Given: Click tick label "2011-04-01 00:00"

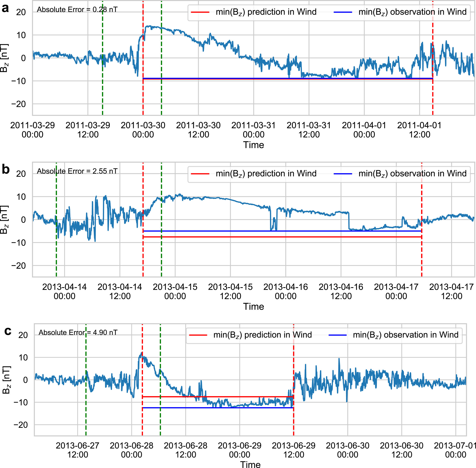Looking at the screenshot, I should click(364, 130).
